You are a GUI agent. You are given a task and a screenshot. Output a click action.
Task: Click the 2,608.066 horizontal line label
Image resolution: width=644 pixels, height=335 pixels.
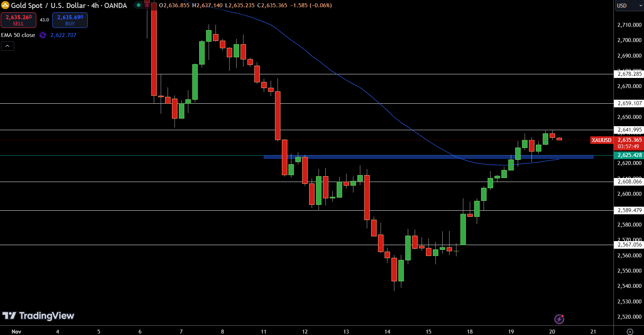coord(629,182)
